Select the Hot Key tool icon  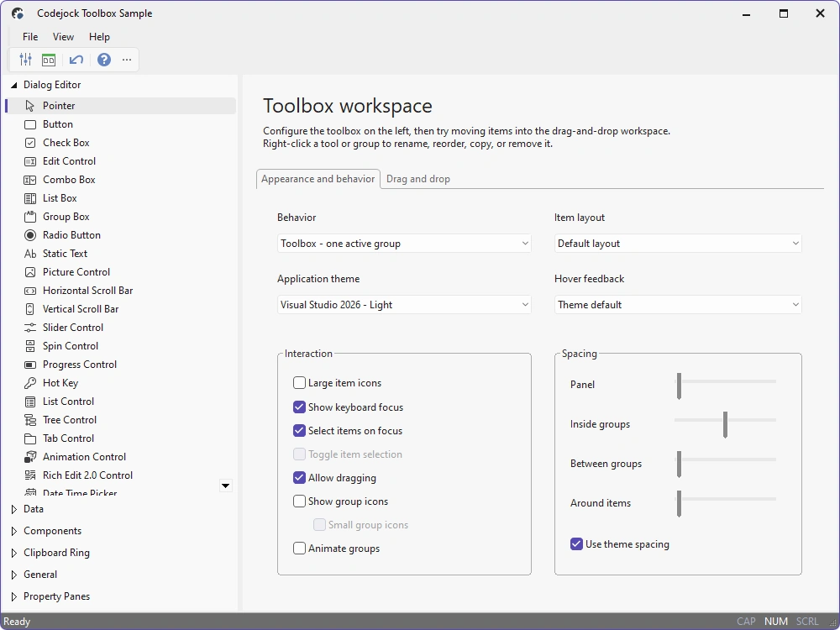(30, 383)
